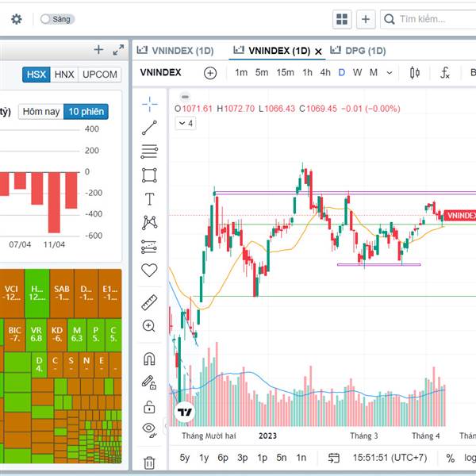Add symbol to compare with plus circle
This screenshot has width=476, height=476.
click(210, 73)
